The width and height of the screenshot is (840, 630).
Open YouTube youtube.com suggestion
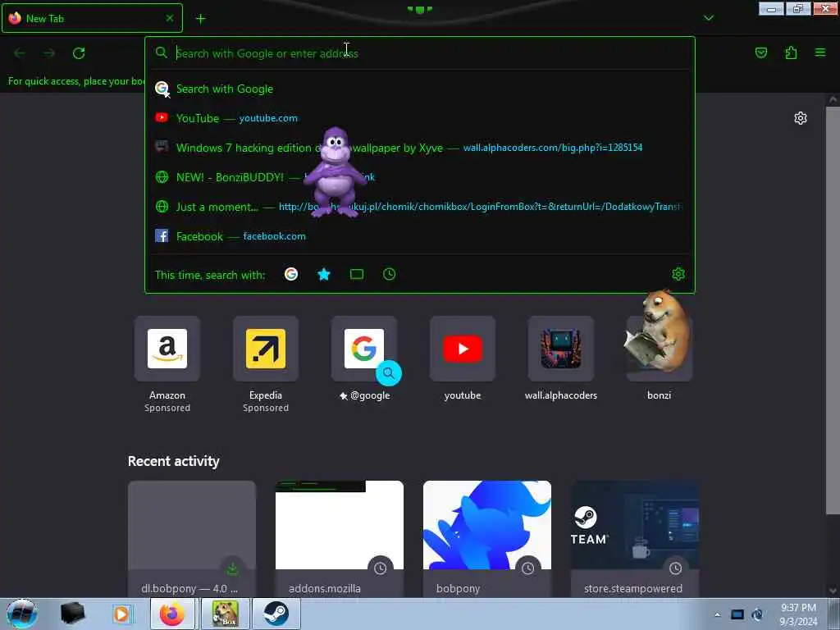coord(419,118)
